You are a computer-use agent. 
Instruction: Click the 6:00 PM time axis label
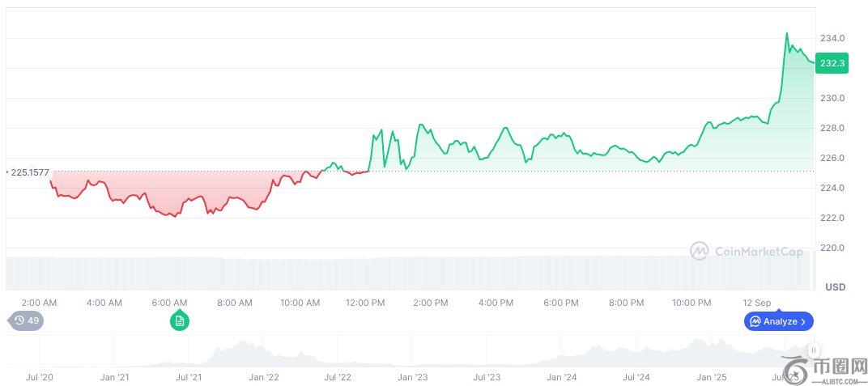coord(560,303)
